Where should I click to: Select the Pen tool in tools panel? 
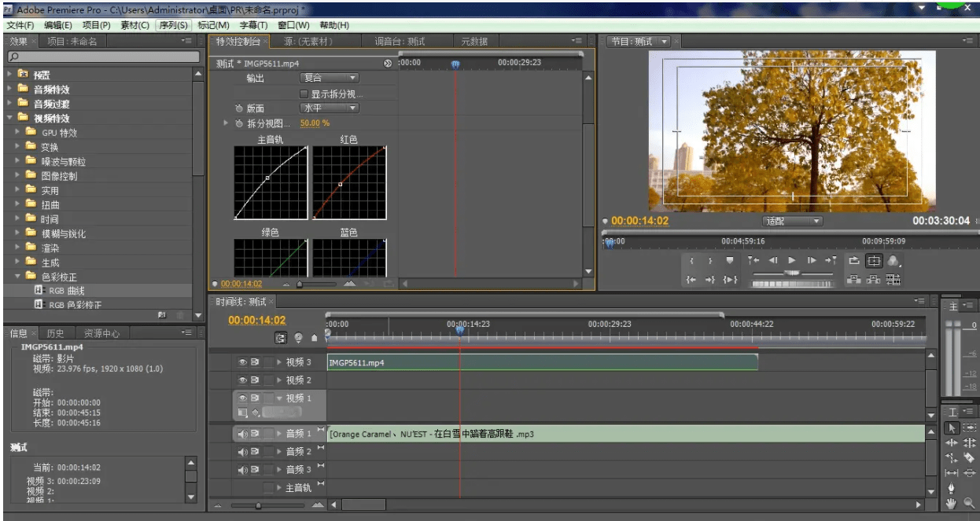[951, 487]
